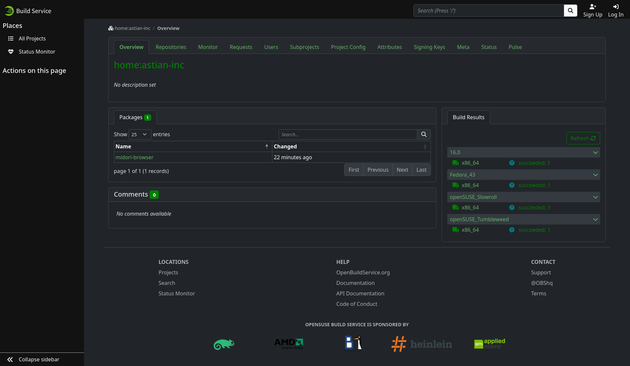Select the Attributes tab
The width and height of the screenshot is (630, 366).
(x=389, y=47)
